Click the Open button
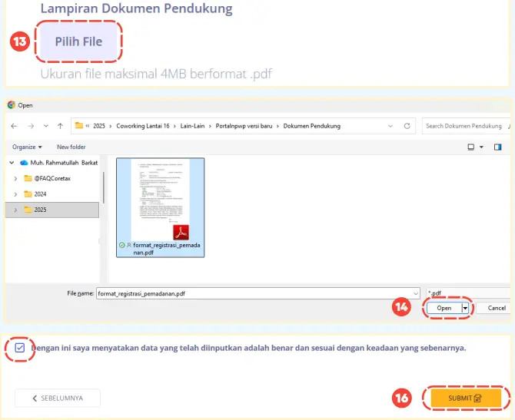The height and width of the screenshot is (420, 515). tap(444, 308)
